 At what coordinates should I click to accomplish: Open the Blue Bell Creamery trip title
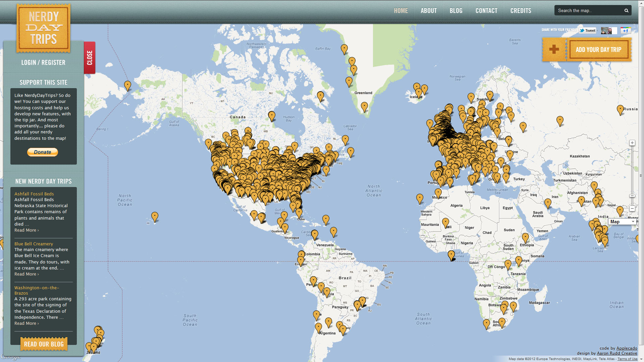[x=34, y=244]
